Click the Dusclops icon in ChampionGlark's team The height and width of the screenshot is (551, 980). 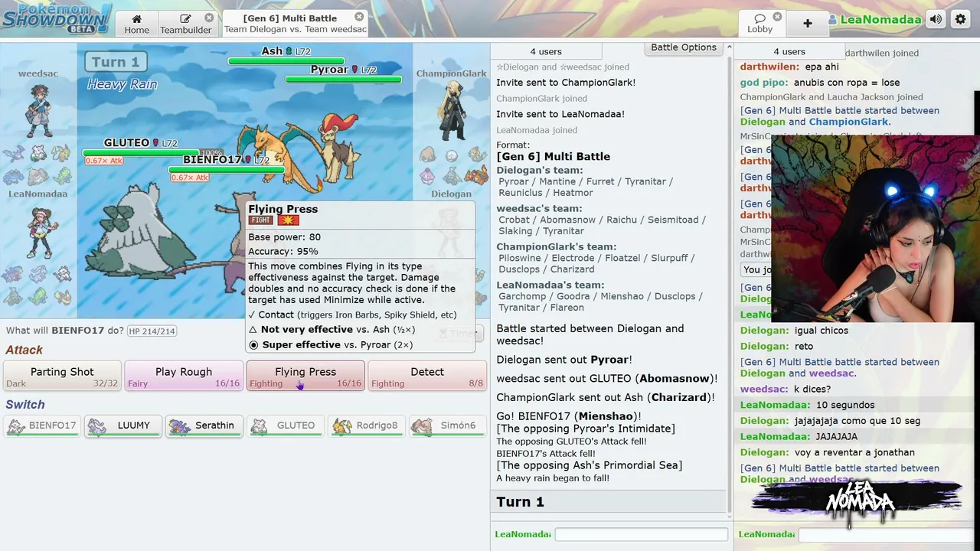(452, 177)
